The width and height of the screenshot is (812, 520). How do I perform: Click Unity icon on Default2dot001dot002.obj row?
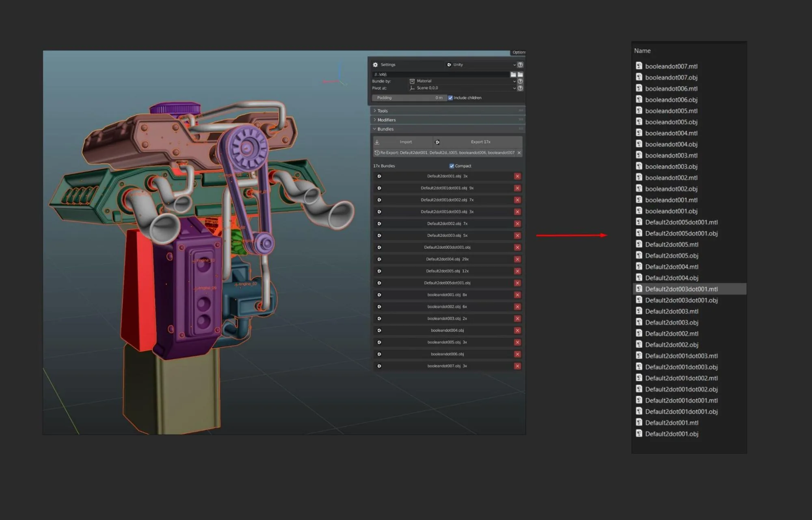click(x=379, y=200)
